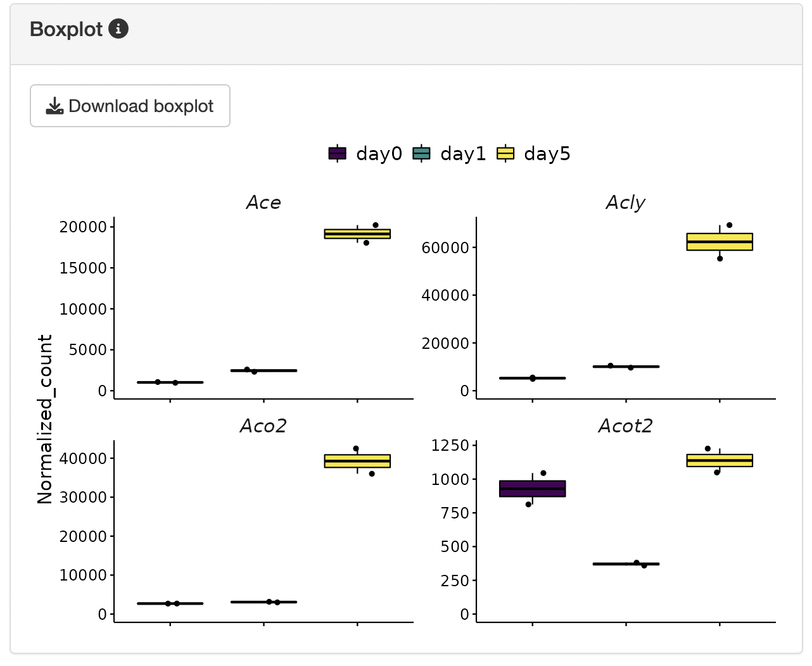Click the day0 median line in Acly plot

click(x=532, y=378)
